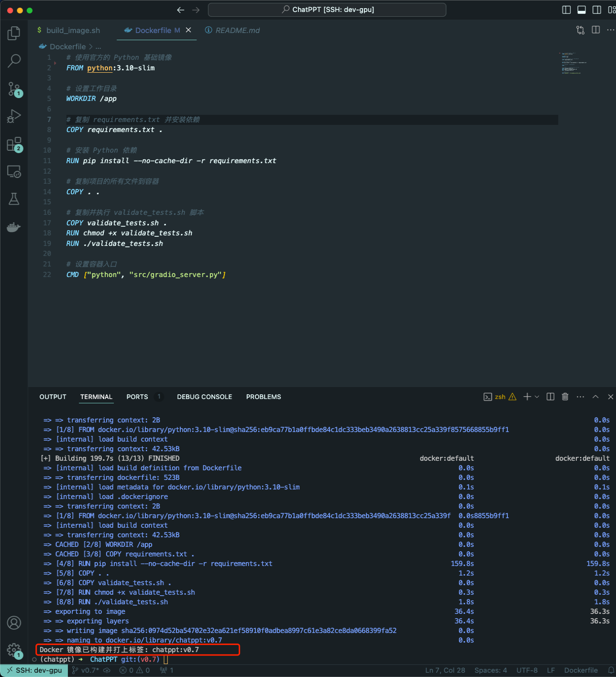Image resolution: width=616 pixels, height=677 pixels.
Task: Click Ln 7, Col 28 in status bar
Action: click(445, 670)
